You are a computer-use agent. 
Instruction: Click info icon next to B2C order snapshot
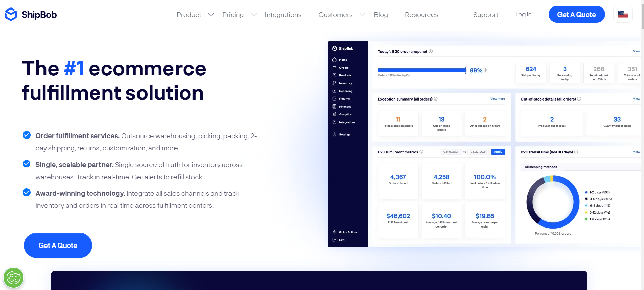[x=430, y=51]
